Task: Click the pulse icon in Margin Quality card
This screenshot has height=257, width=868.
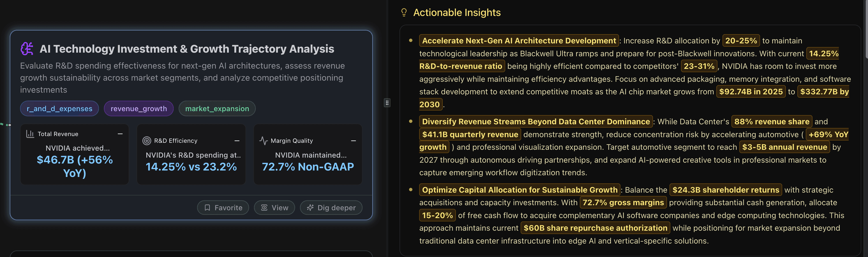Action: click(x=264, y=141)
